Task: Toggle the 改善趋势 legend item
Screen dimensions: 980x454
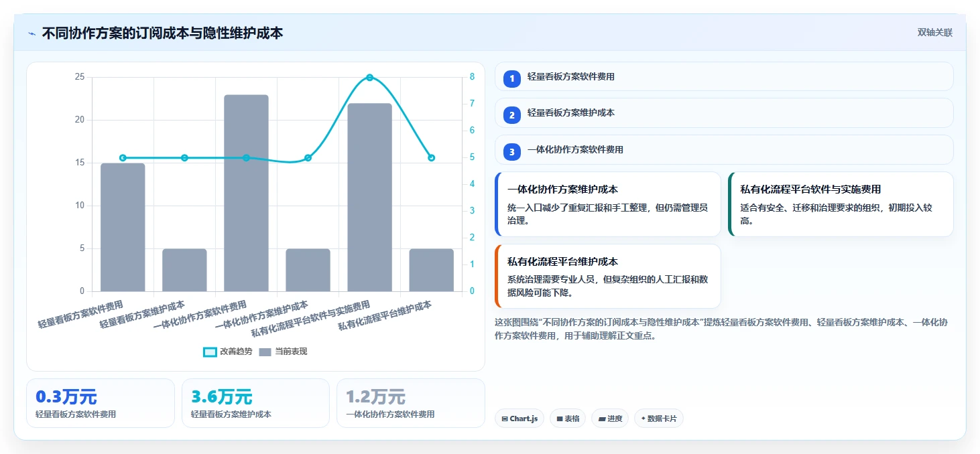Action: pyautogui.click(x=228, y=352)
